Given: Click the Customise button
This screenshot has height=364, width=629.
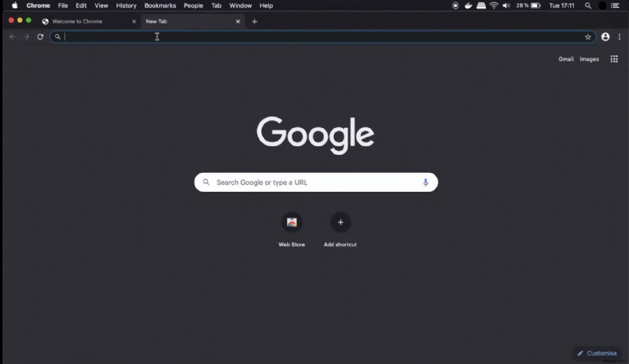Looking at the screenshot, I should (597, 353).
